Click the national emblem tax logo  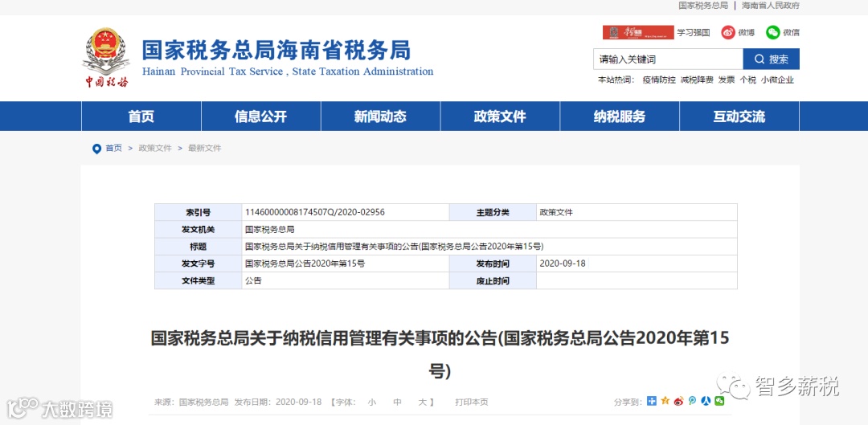tap(106, 57)
